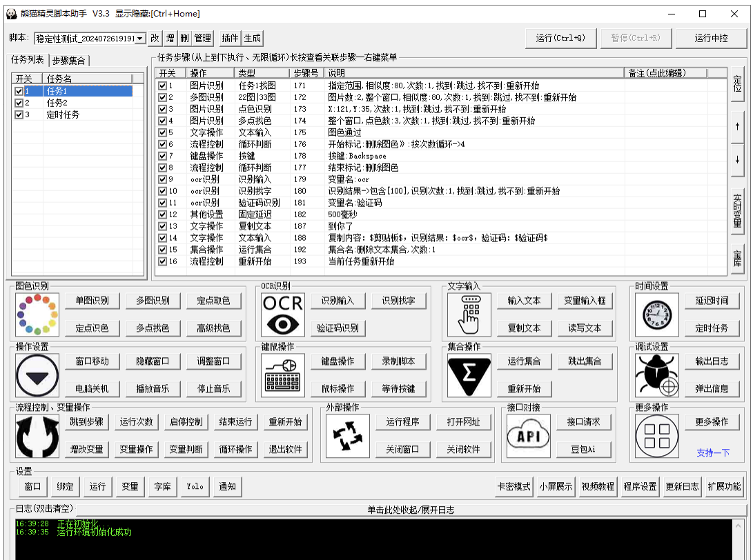This screenshot has height=560, width=753.
Task: Click the 运行(Ctrl+Q) button
Action: (560, 38)
